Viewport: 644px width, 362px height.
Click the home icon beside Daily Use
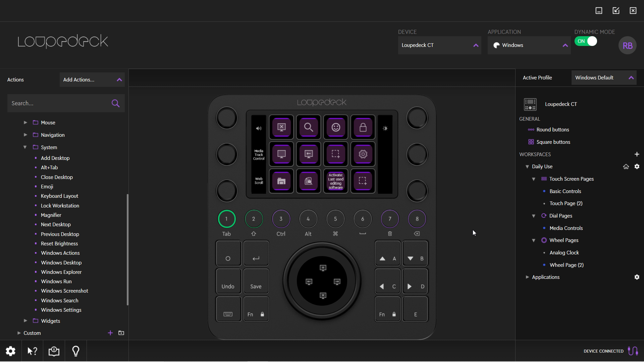(x=626, y=167)
